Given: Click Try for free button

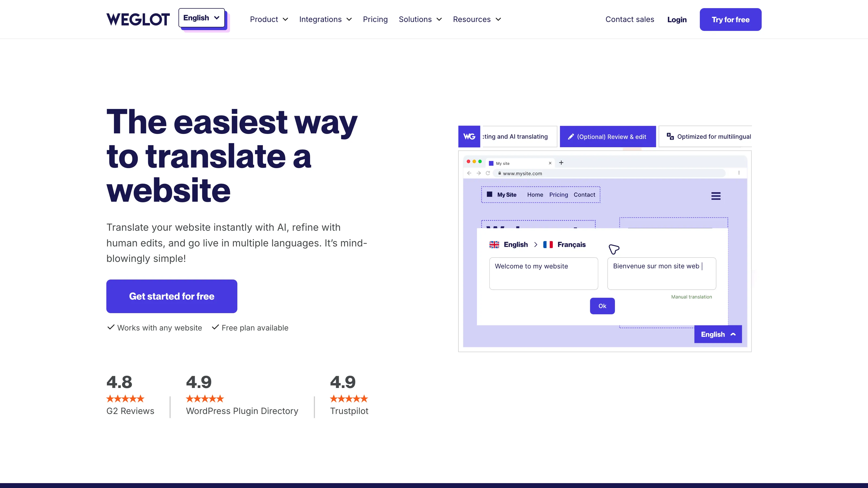Looking at the screenshot, I should click(730, 20).
